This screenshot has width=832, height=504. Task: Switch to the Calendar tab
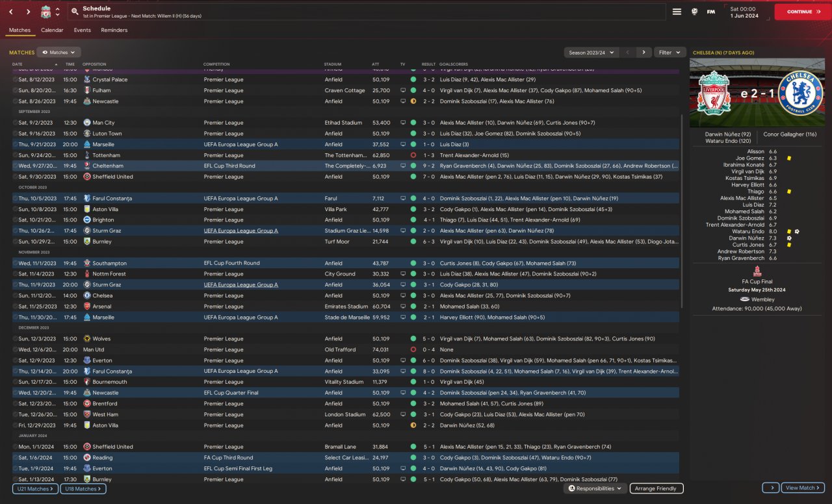coord(52,30)
